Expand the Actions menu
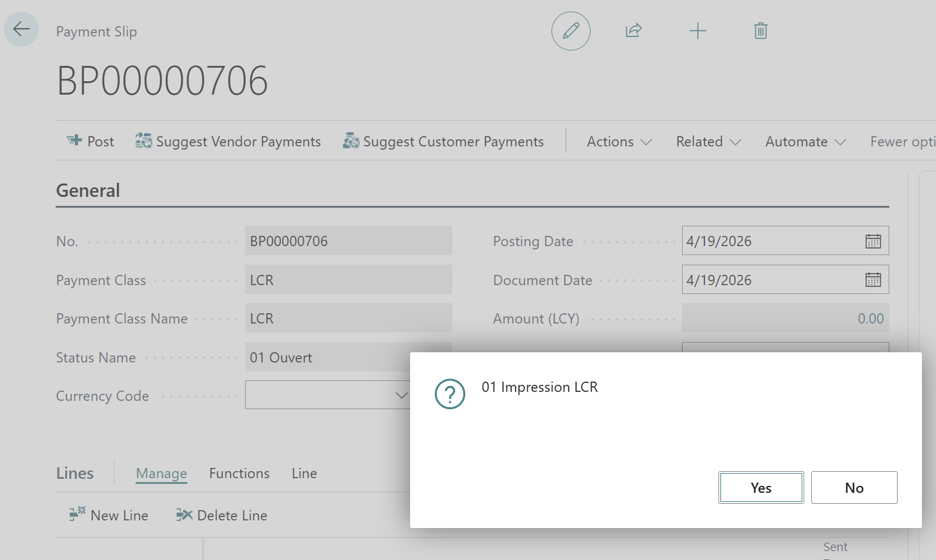 point(619,141)
